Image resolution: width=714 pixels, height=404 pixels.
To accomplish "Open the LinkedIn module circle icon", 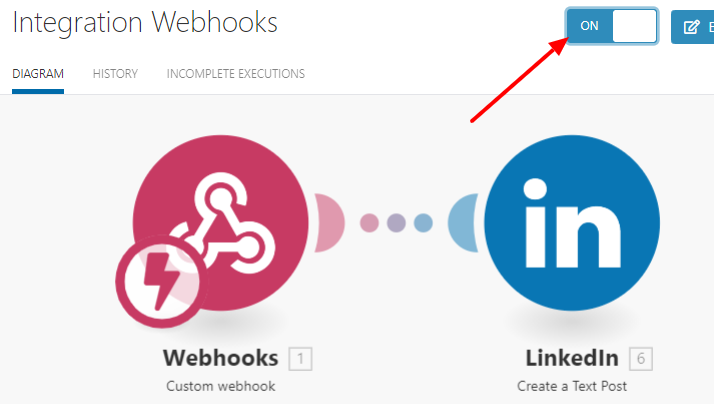I will [572, 223].
